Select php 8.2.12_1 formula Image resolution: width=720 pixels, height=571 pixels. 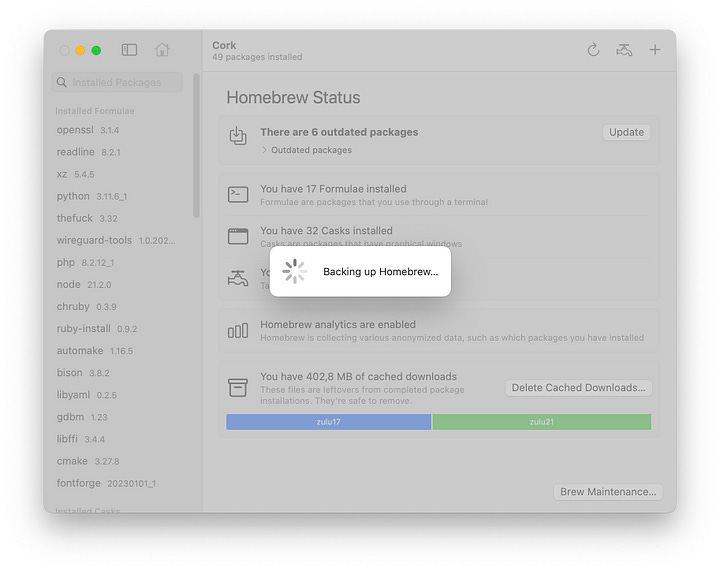tap(85, 262)
